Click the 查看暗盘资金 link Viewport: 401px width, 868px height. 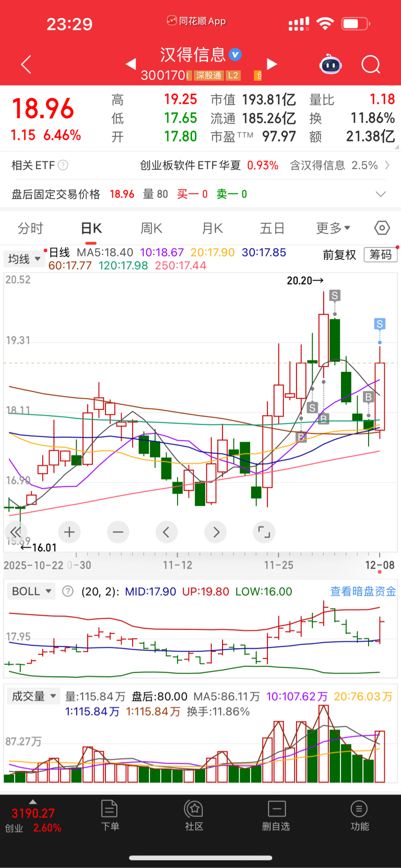363,591
